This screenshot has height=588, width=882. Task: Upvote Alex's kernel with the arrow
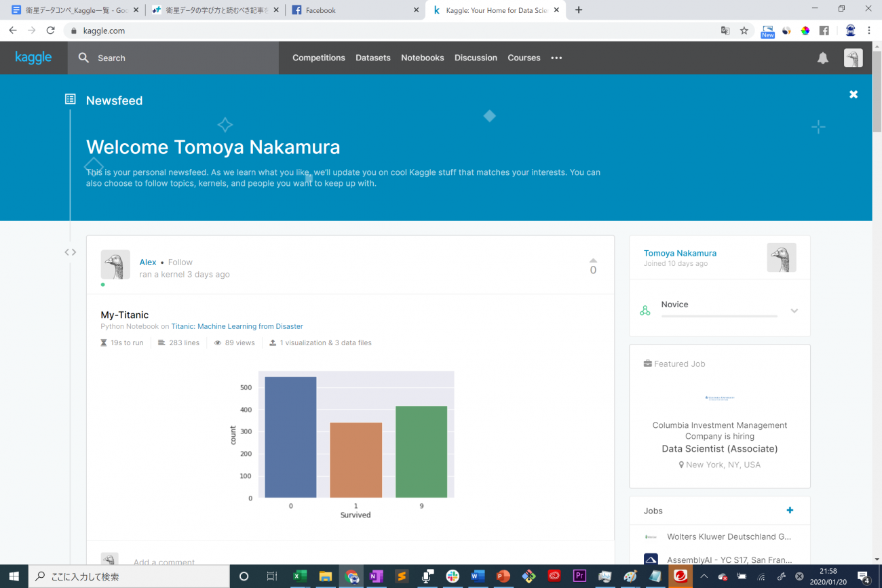tap(593, 260)
